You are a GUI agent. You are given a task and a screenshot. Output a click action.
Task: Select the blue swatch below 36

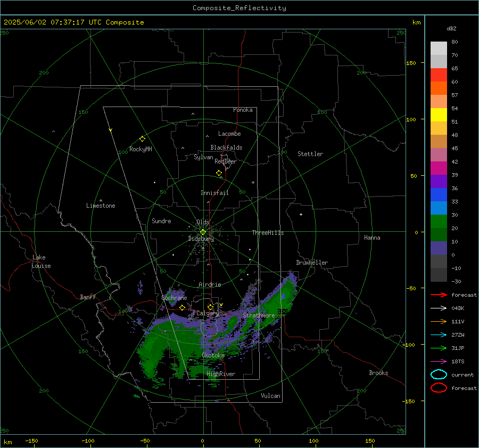[439, 195]
